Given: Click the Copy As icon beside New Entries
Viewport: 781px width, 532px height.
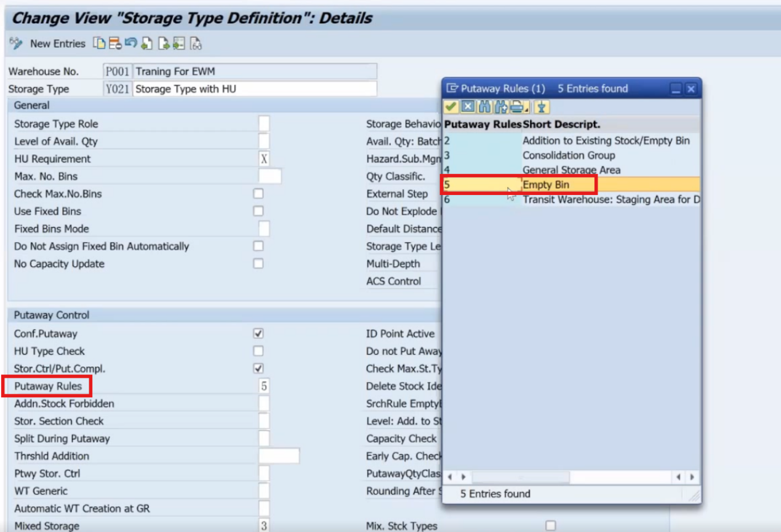Looking at the screenshot, I should (98, 43).
